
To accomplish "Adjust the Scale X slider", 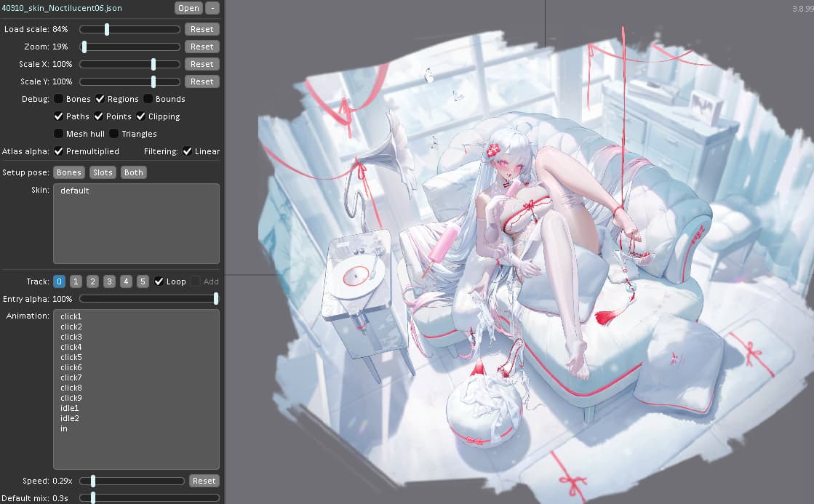I will [x=129, y=64].
